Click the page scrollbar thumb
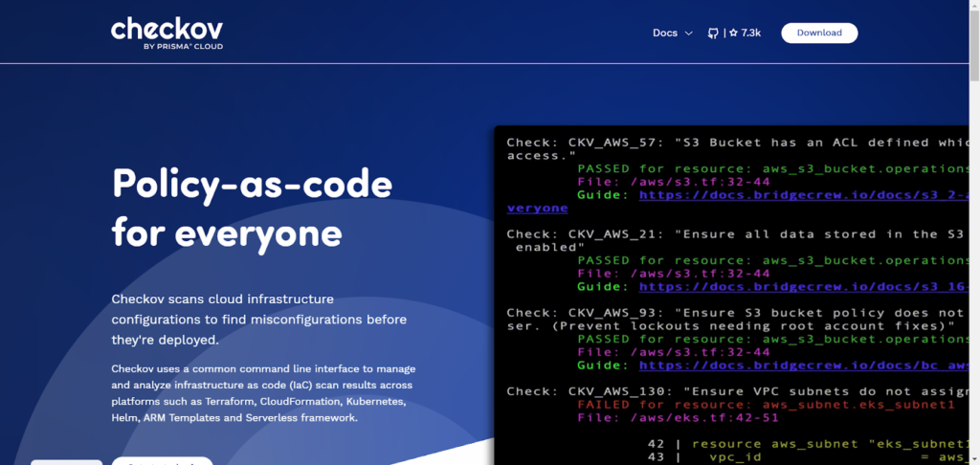The image size is (980, 465). 974,45
